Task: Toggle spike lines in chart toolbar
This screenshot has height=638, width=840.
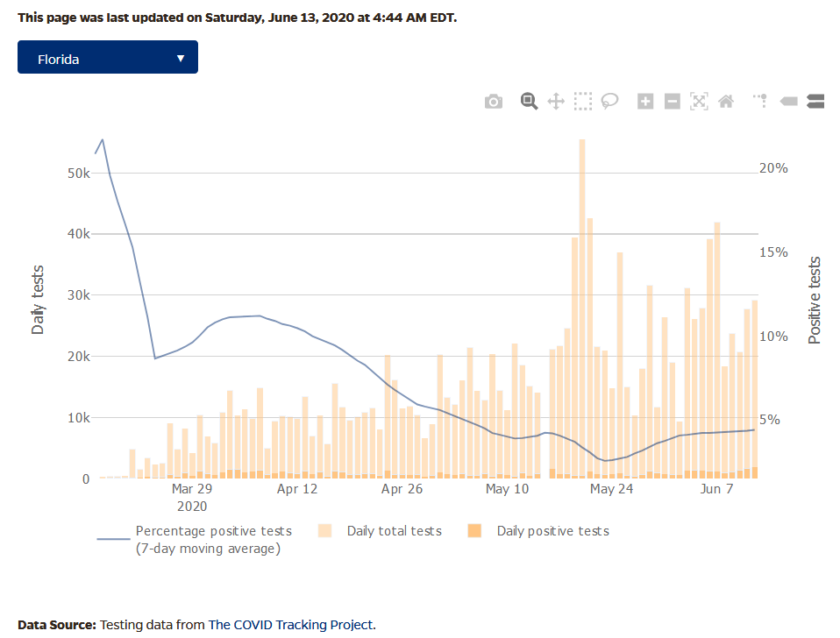Action: pyautogui.click(x=761, y=102)
